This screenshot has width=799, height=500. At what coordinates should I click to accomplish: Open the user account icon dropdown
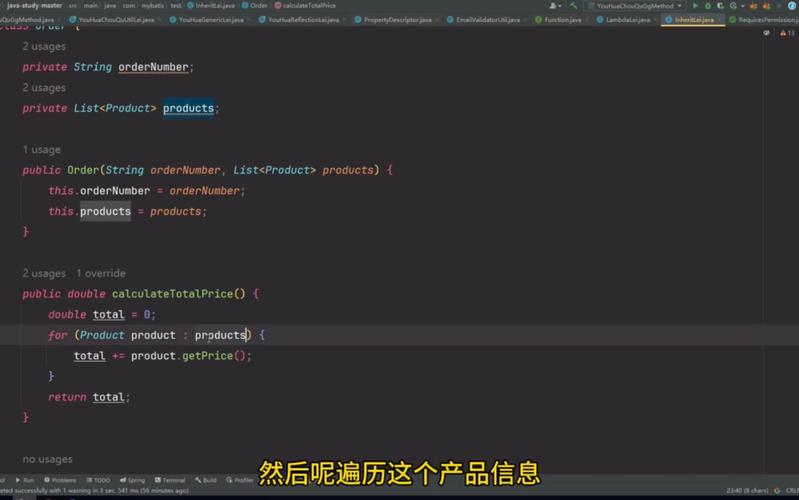click(555, 6)
